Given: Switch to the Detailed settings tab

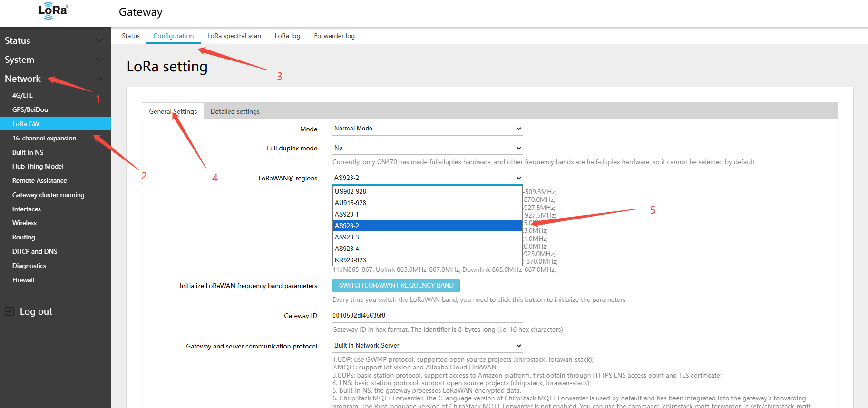Looking at the screenshot, I should pos(235,111).
